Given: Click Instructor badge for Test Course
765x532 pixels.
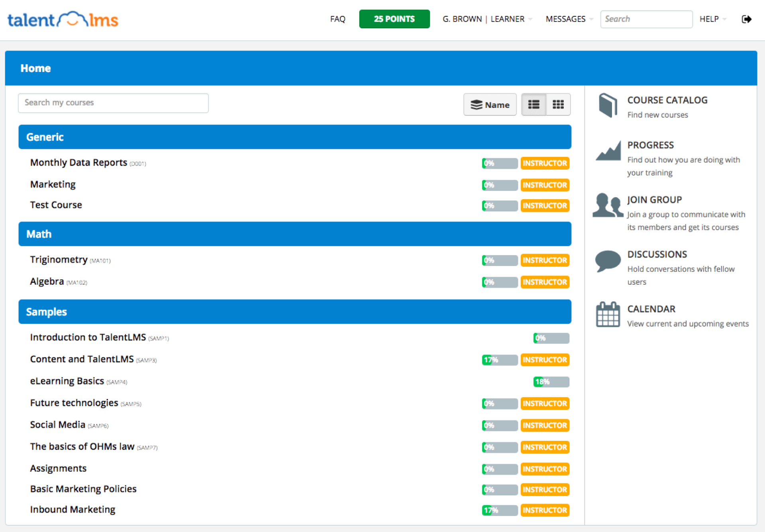Looking at the screenshot, I should coord(545,206).
